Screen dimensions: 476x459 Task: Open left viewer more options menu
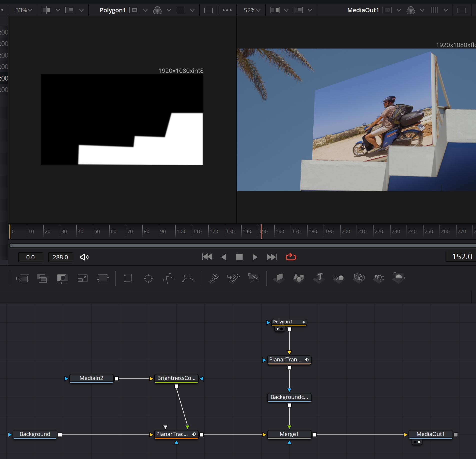[227, 10]
